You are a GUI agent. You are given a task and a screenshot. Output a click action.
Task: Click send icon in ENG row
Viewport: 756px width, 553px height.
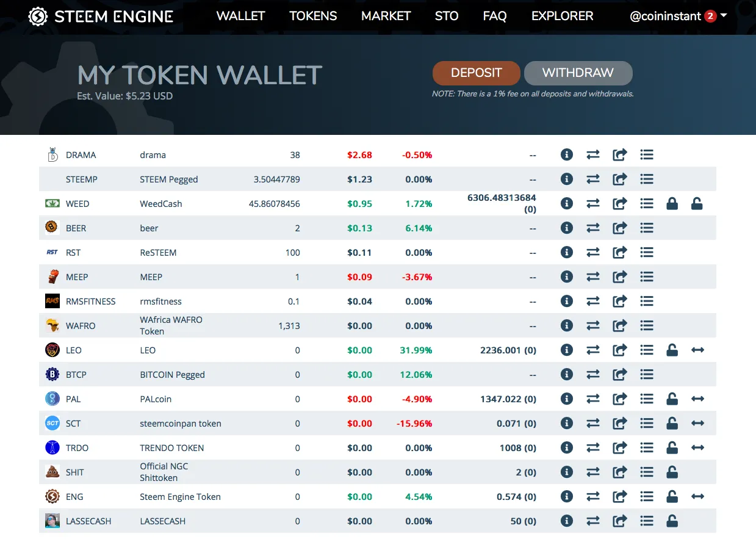coord(620,497)
